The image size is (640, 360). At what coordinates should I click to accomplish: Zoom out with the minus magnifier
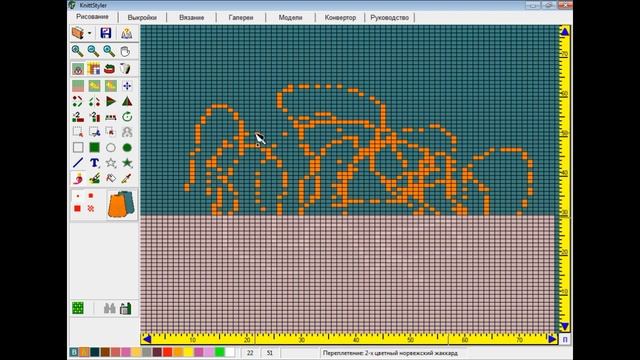(x=93, y=51)
